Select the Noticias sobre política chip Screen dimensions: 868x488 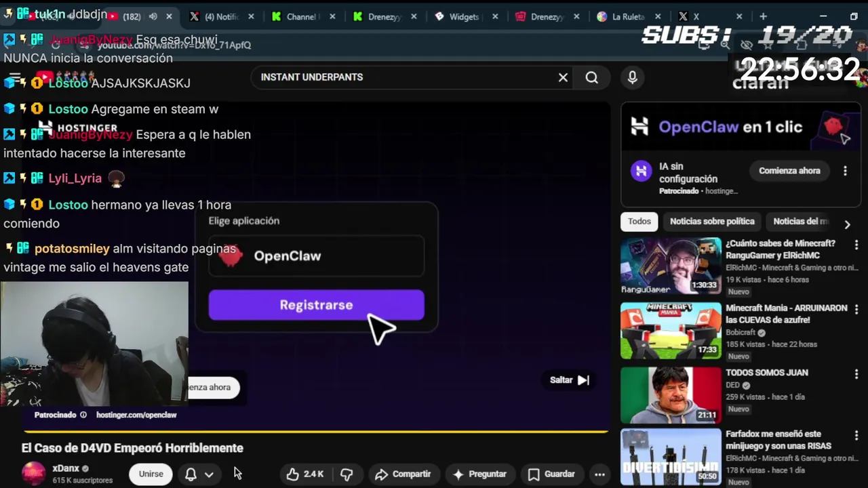point(712,222)
